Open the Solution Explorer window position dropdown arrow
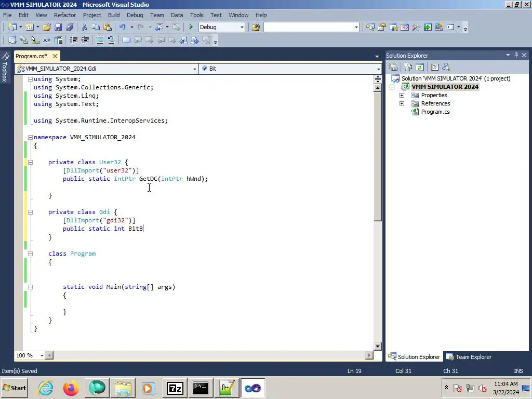 click(508, 55)
